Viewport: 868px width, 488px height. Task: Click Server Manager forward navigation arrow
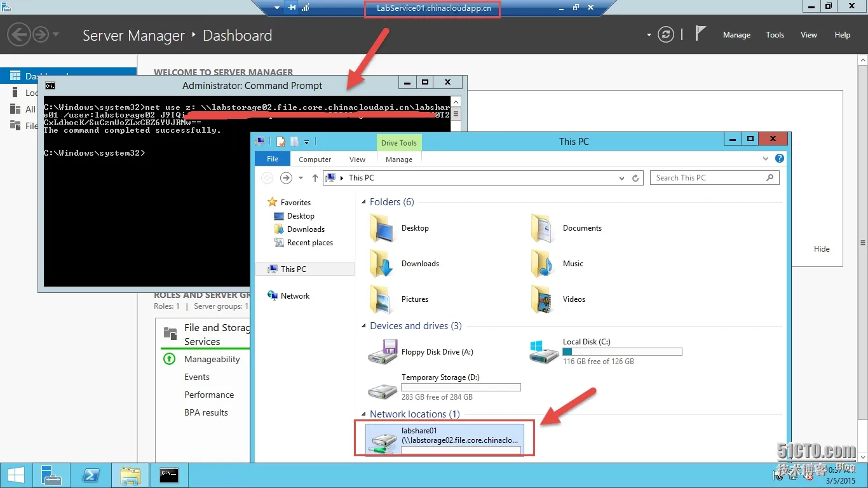tap(41, 34)
